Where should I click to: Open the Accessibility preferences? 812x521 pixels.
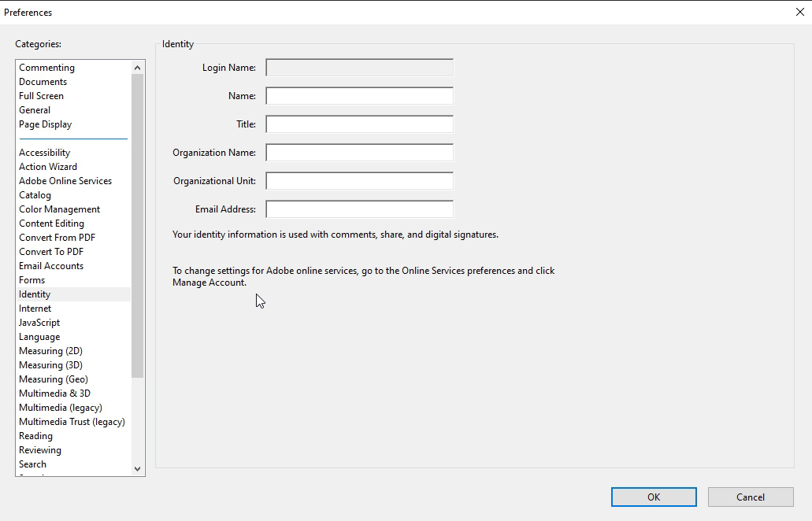coord(45,152)
